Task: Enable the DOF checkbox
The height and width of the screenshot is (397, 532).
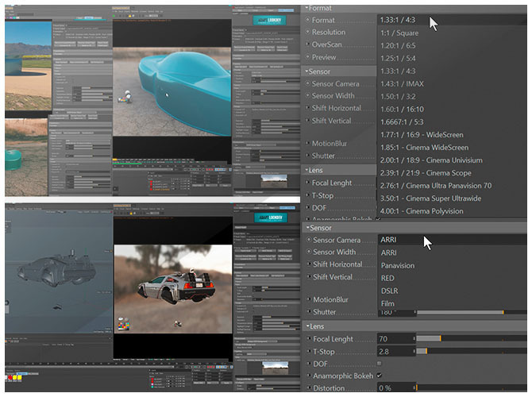Action: pos(380,364)
